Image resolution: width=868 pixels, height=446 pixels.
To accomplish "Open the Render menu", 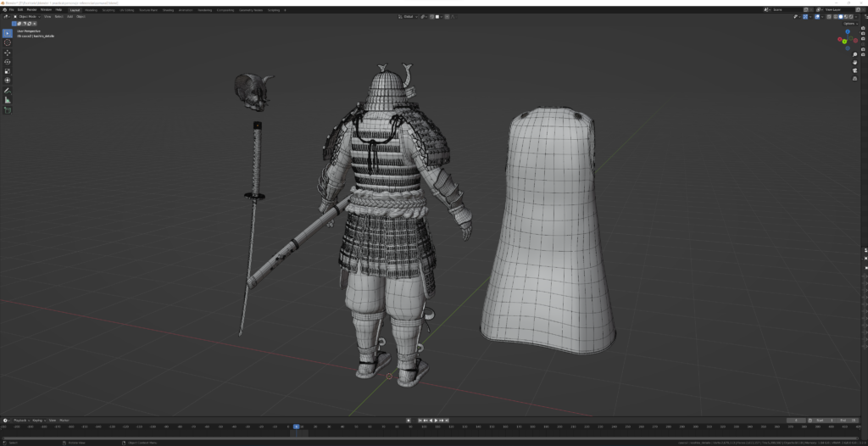I will pos(31,10).
